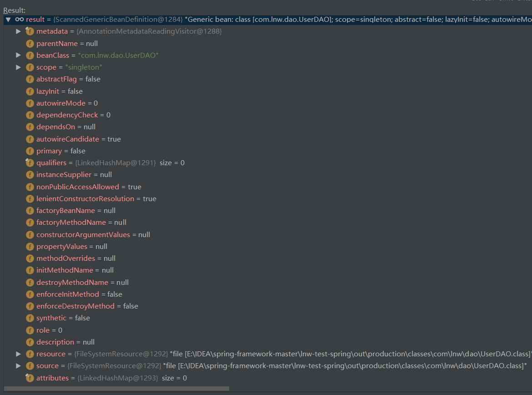Select the 'synthetic = false' row
This screenshot has height=395, width=532.
click(63, 318)
